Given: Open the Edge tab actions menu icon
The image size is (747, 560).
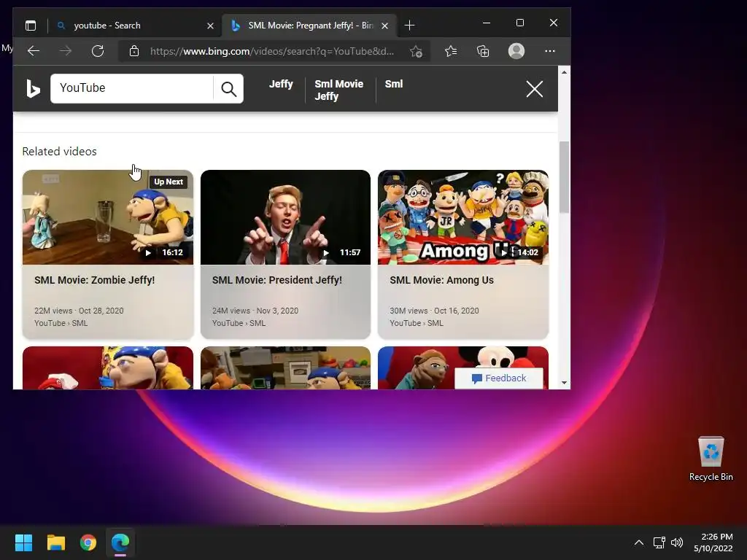Looking at the screenshot, I should click(31, 26).
